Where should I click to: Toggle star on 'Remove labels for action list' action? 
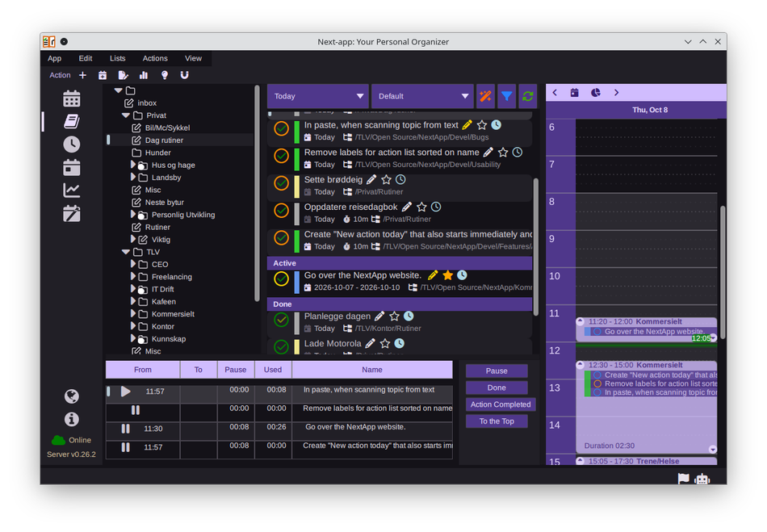coord(503,152)
